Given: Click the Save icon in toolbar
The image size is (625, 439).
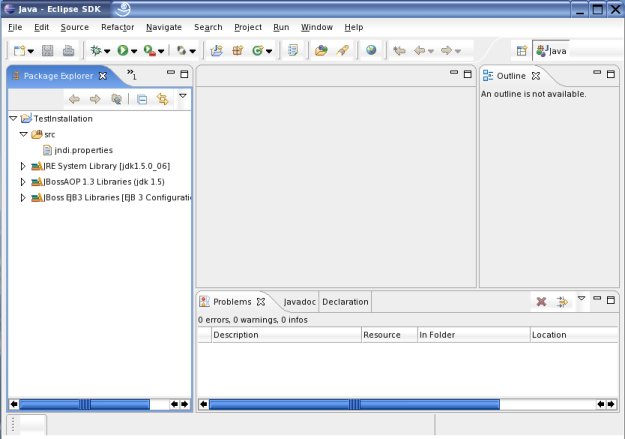Looking at the screenshot, I should pyautogui.click(x=47, y=50).
